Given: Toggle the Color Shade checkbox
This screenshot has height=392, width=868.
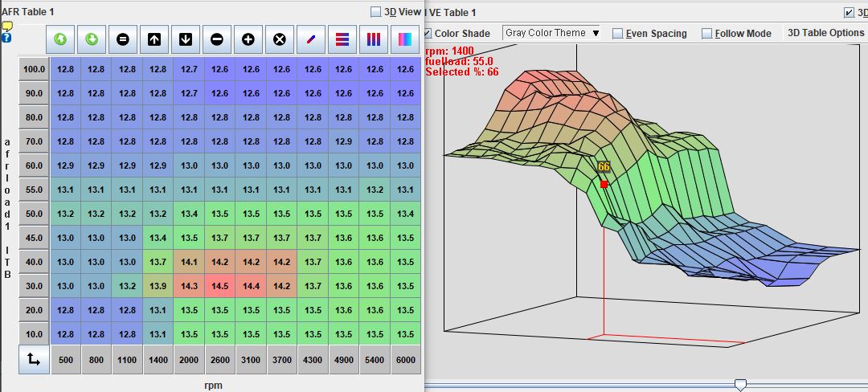Looking at the screenshot, I should click(x=428, y=34).
